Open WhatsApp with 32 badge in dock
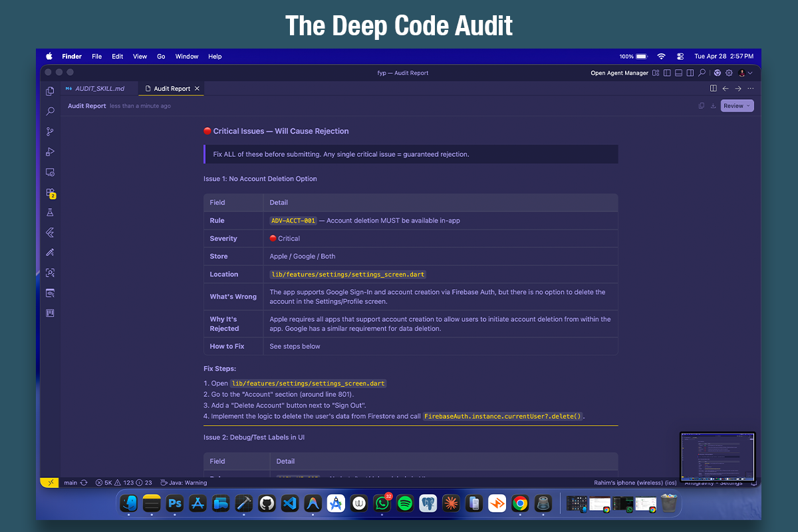Viewport: 798px width, 532px height. 382,503
